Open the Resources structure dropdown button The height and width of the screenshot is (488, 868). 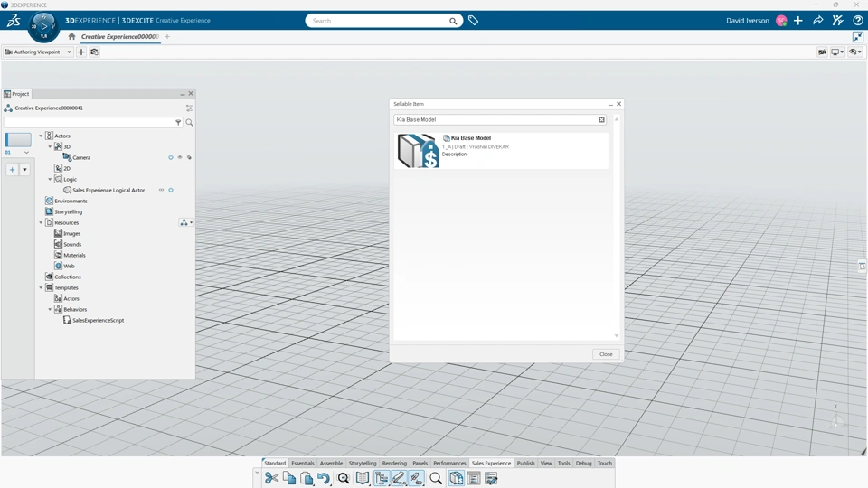tap(186, 222)
